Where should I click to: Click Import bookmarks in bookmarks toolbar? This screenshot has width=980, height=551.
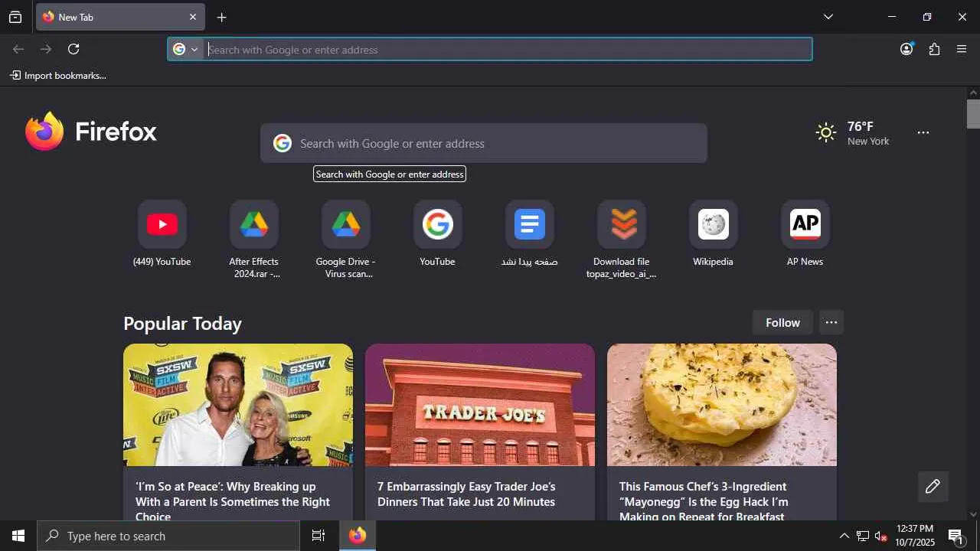58,76
